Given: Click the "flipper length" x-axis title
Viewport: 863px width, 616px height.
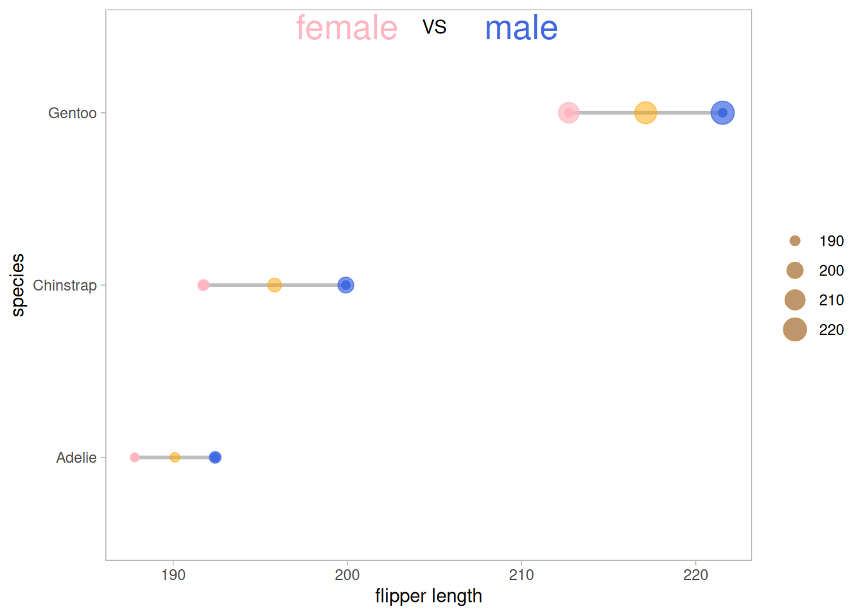Looking at the screenshot, I should coord(428,596).
